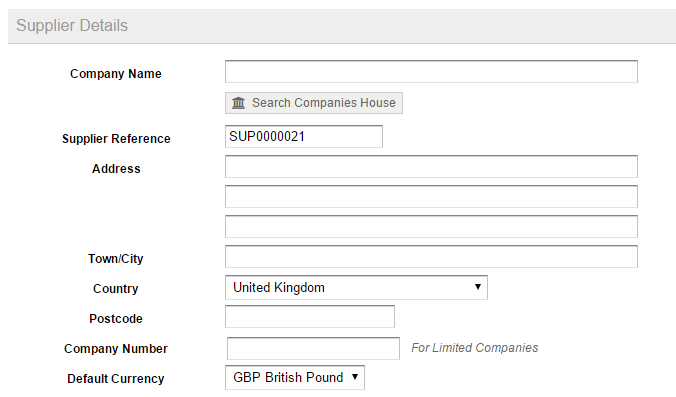The width and height of the screenshot is (676, 397).
Task: Click the second Address line field
Action: click(x=431, y=197)
